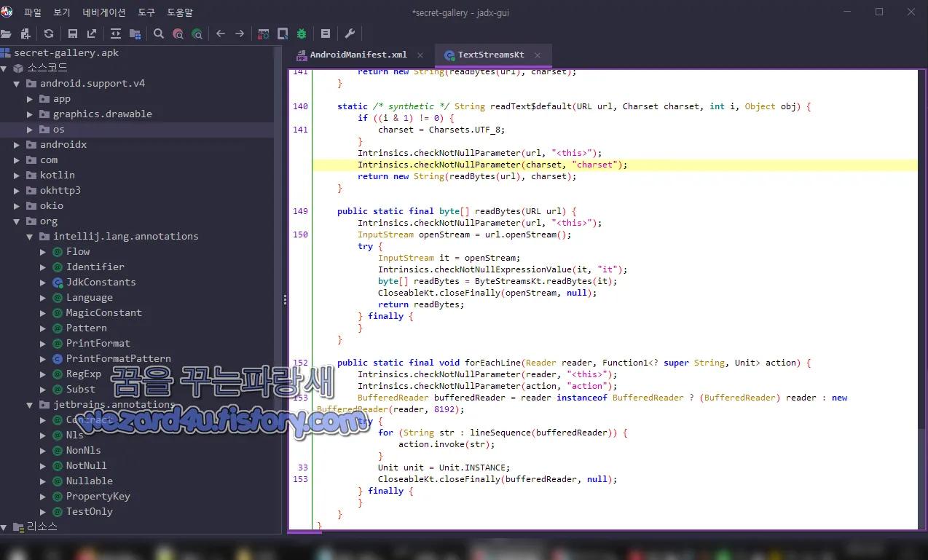Click the deobfuscation toolbar icon
This screenshot has height=560, width=928.
click(264, 33)
